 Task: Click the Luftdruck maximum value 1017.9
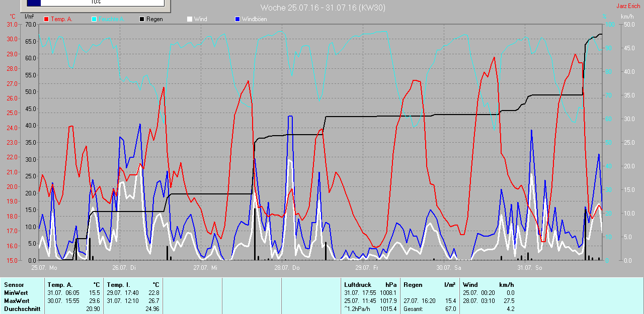(388, 301)
